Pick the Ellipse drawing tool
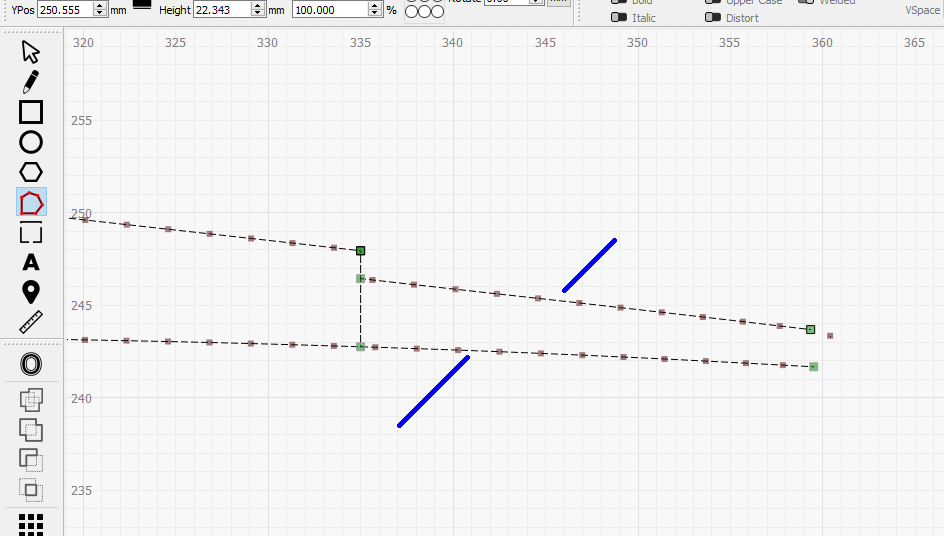Viewport: 944px width, 536px height. coord(31,142)
